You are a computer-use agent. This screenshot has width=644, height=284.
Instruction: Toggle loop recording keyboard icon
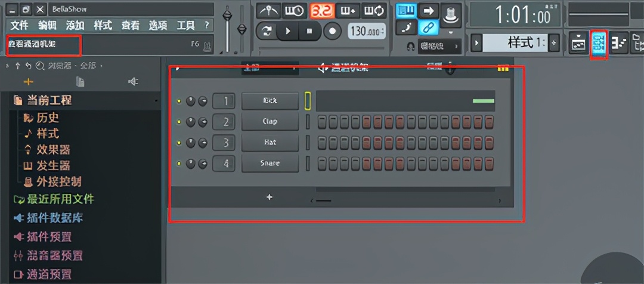[x=373, y=11]
